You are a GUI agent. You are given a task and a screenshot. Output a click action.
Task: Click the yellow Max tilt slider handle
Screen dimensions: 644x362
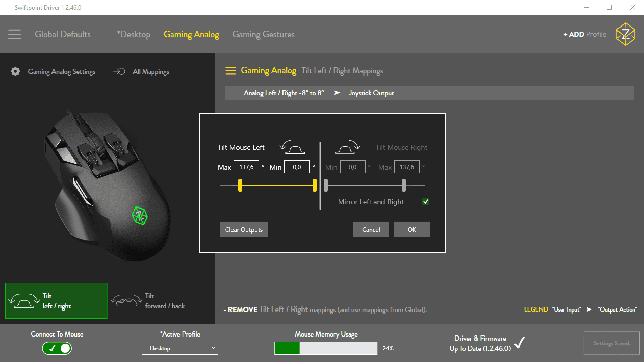click(x=240, y=186)
